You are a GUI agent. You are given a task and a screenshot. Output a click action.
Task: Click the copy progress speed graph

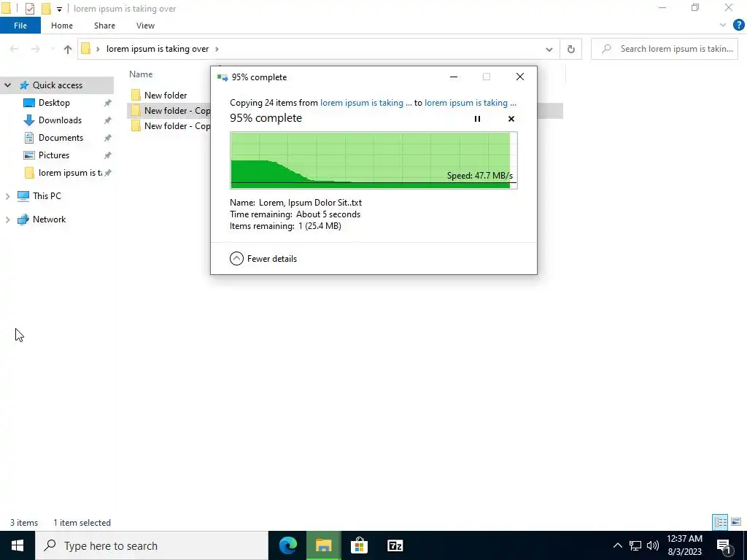pos(373,160)
